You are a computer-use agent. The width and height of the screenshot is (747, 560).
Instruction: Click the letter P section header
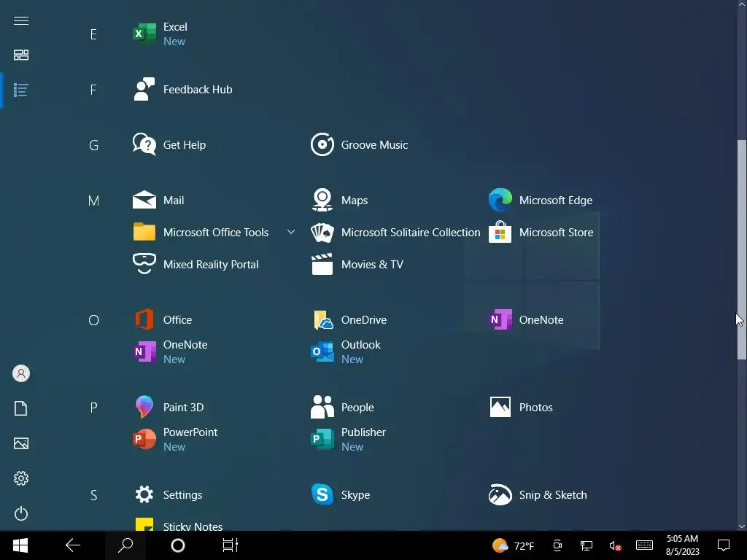pyautogui.click(x=93, y=408)
